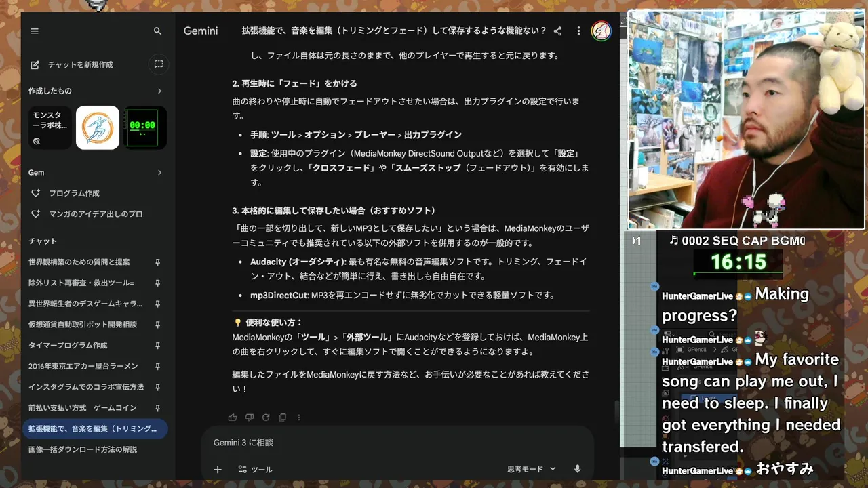
Task: Expand the 作成したもの section arrow
Action: click(x=159, y=91)
